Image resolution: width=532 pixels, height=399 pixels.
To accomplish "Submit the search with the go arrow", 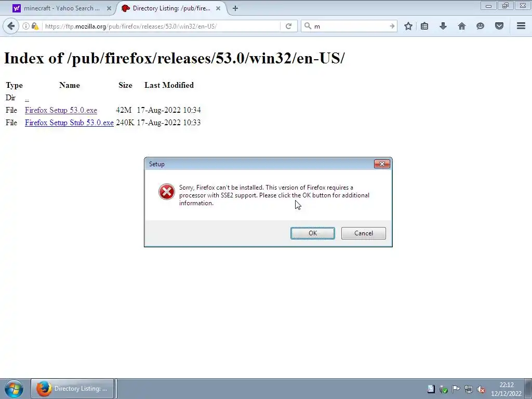I will tap(392, 26).
